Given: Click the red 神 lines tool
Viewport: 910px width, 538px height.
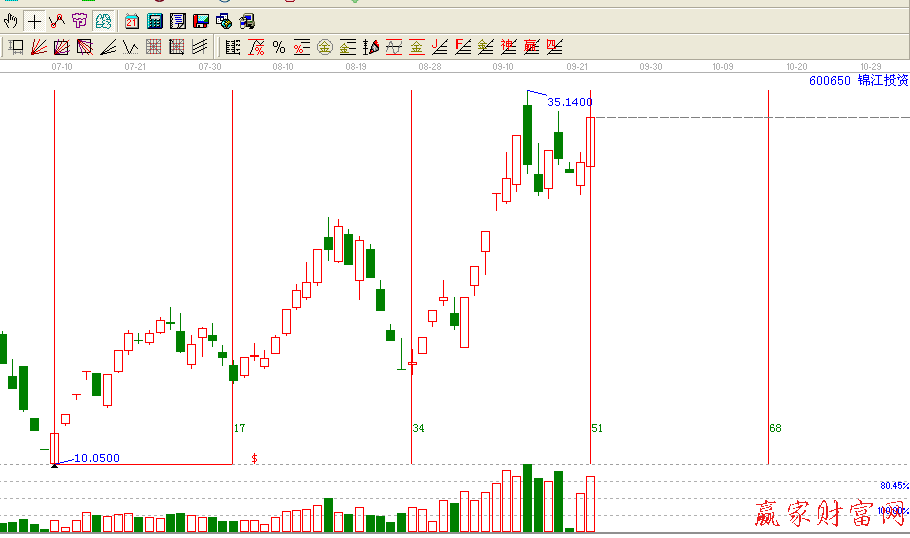Looking at the screenshot, I should tap(508, 46).
